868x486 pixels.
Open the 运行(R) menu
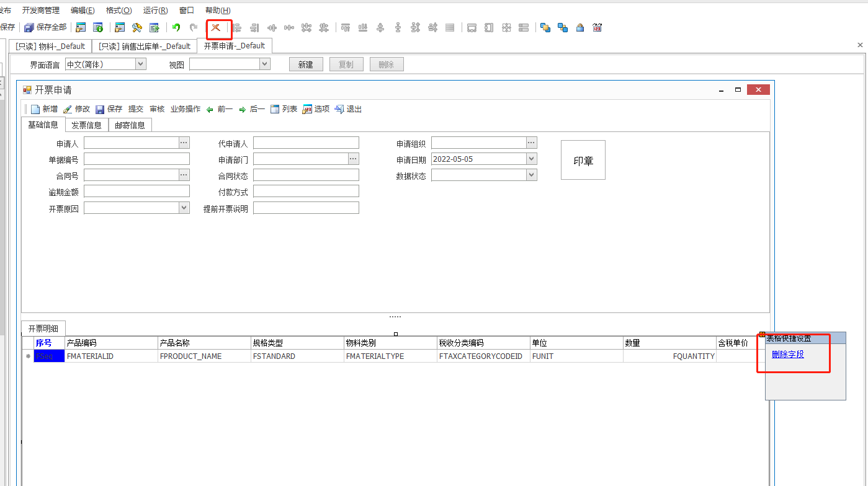[x=155, y=11]
